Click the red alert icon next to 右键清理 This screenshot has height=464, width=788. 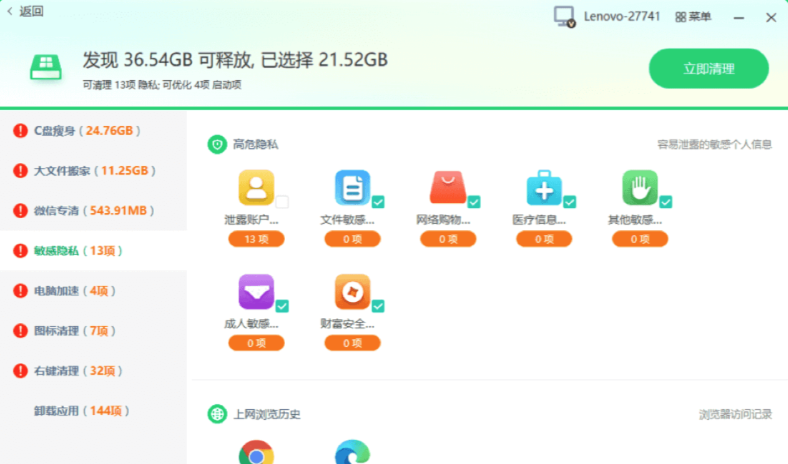point(20,371)
